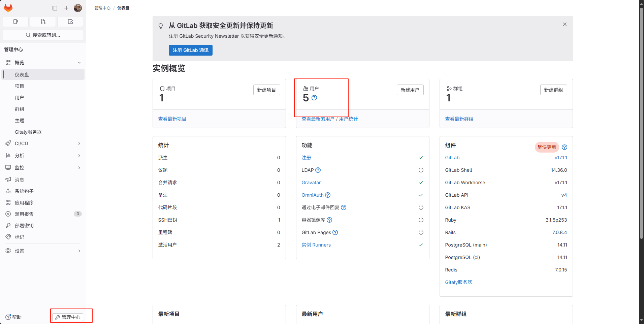Screen dimensions: 644x324
Task: Open 项目 in the sidebar
Action: tap(43, 86)
